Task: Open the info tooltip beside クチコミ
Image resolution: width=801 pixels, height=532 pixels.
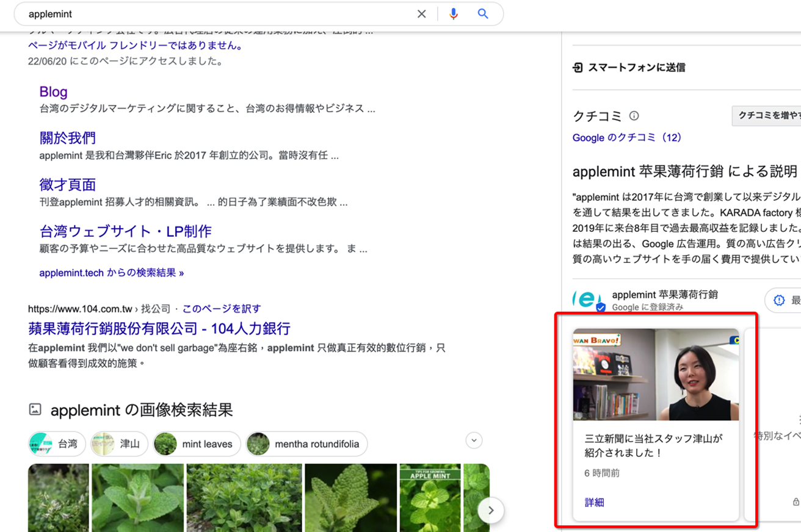Action: [634, 115]
